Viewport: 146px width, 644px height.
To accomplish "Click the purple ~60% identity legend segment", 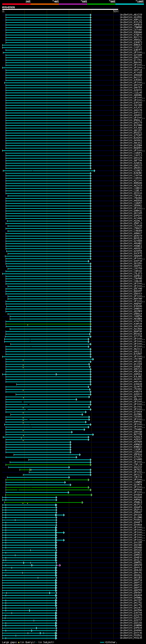I will tap(73, 4).
